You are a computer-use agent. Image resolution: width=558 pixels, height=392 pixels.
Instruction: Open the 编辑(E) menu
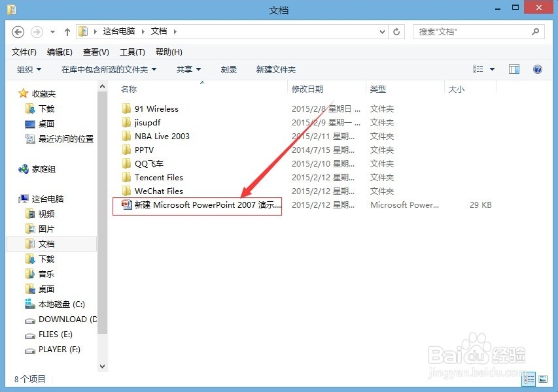pos(60,52)
